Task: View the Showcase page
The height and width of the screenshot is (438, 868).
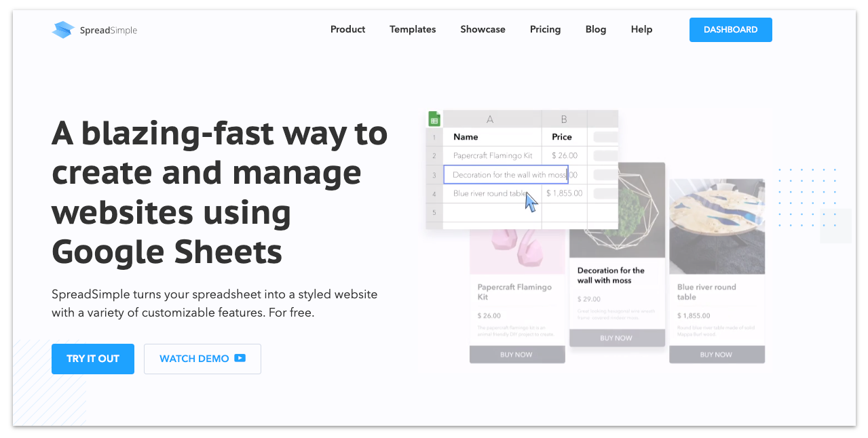Action: click(483, 29)
